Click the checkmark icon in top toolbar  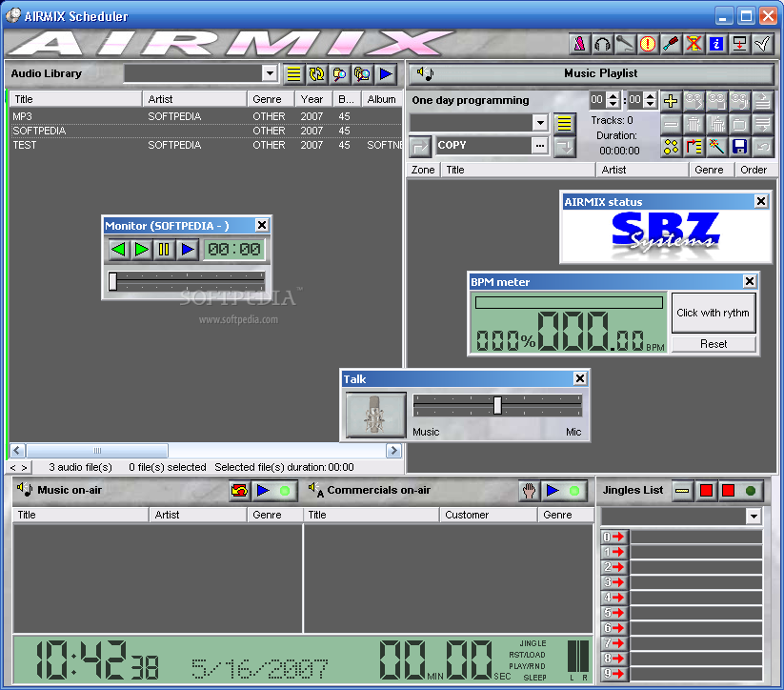[x=762, y=44]
